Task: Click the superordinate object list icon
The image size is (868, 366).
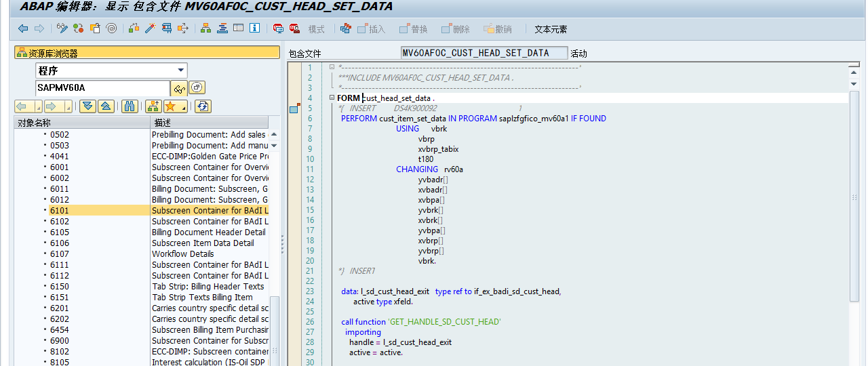Action: tap(153, 106)
